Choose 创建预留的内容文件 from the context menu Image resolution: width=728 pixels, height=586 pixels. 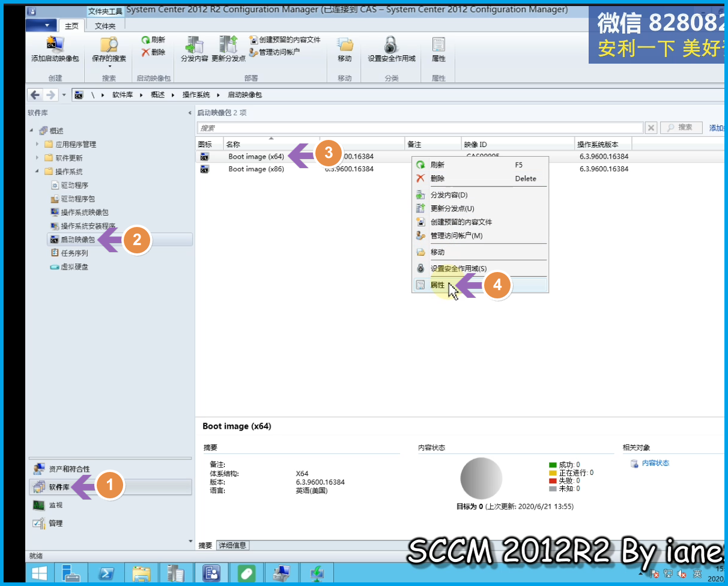pyautogui.click(x=480, y=222)
